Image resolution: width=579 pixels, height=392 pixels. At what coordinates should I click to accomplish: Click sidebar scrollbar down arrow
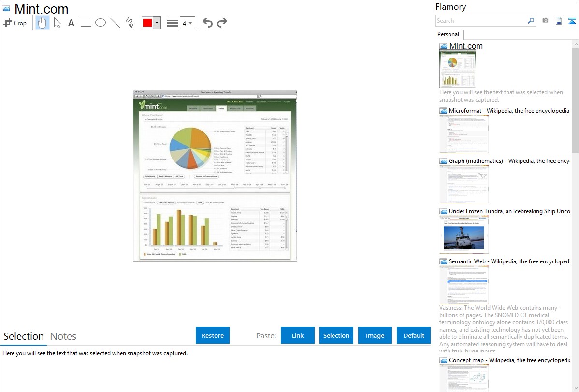tap(575, 388)
